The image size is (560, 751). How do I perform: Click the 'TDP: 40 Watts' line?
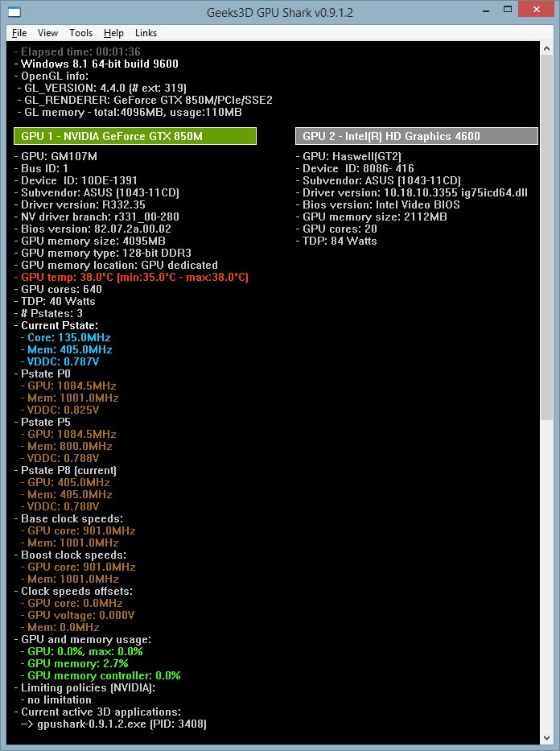pos(55,301)
